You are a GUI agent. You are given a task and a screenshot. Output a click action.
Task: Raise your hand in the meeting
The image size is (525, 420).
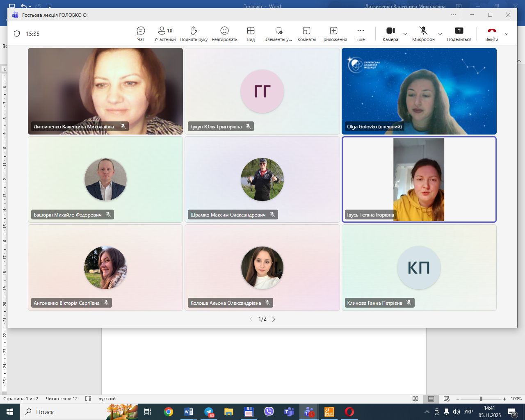(194, 34)
